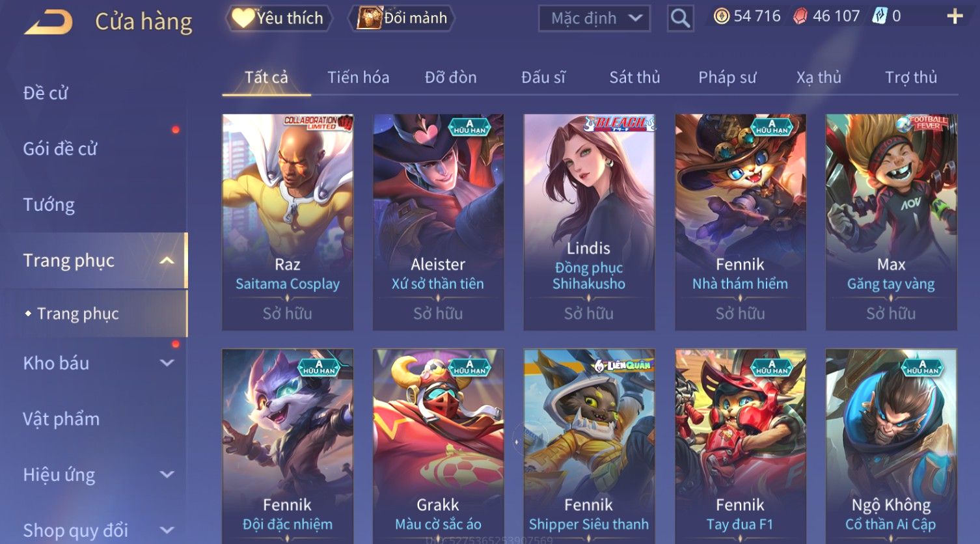Tap the blue voucher currency icon

point(880,16)
